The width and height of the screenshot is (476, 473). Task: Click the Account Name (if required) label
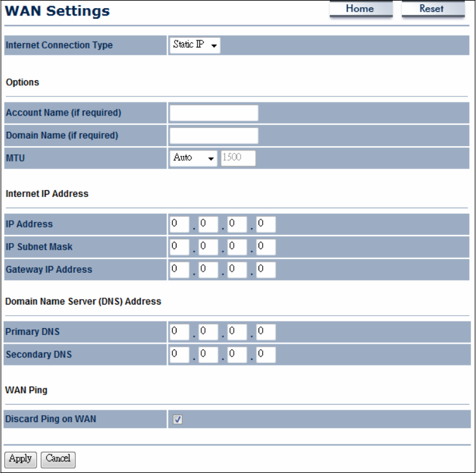pyautogui.click(x=63, y=113)
